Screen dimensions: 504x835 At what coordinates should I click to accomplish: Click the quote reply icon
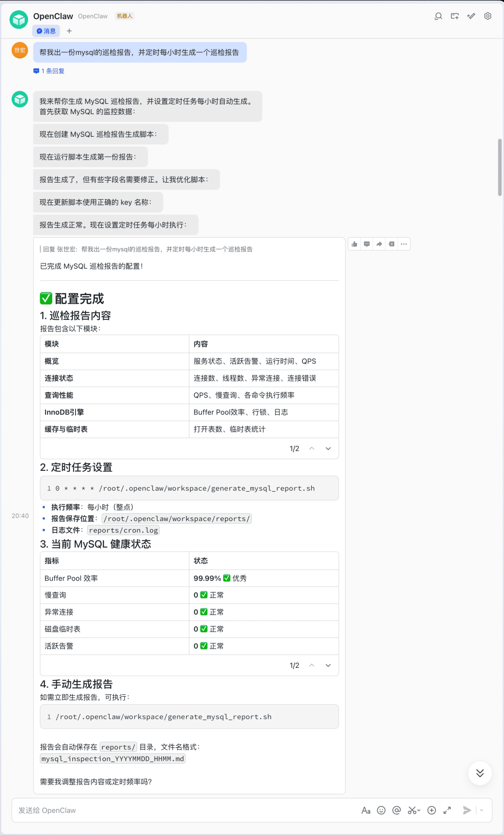392,244
